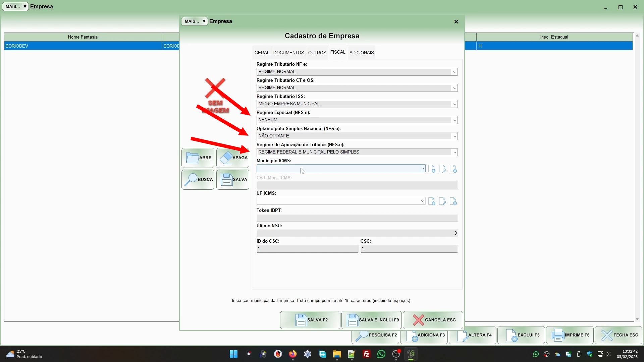644x362 pixels.
Task: Expand Regime Tributário ISS dropdown
Action: [454, 104]
